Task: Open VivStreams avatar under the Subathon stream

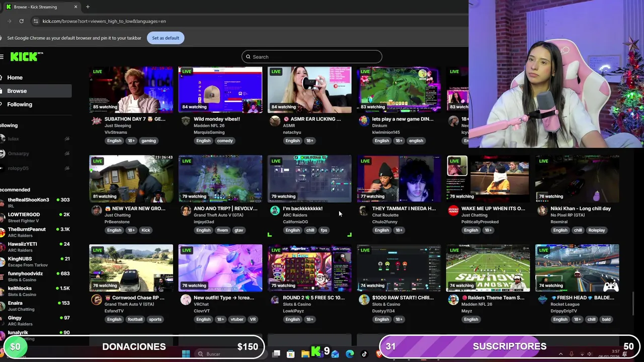Action: tap(96, 121)
